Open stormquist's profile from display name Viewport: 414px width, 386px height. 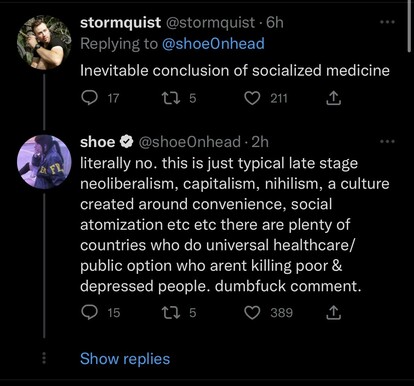coord(121,23)
